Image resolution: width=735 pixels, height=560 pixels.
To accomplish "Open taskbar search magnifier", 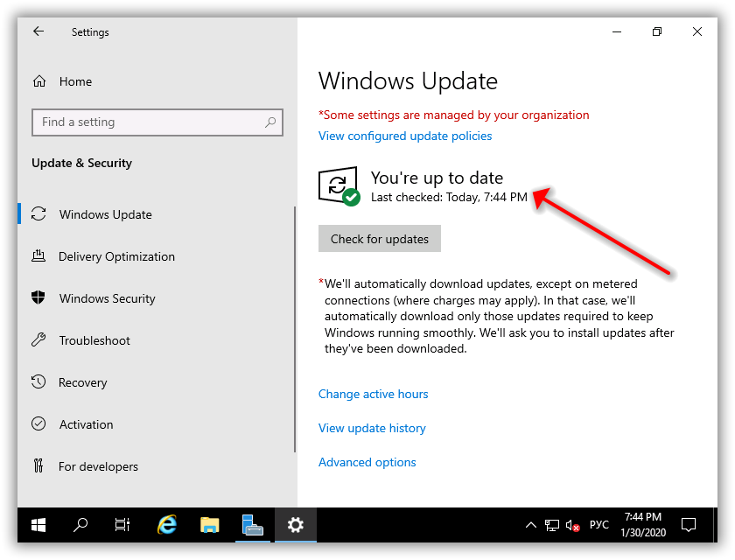I will pyautogui.click(x=80, y=525).
